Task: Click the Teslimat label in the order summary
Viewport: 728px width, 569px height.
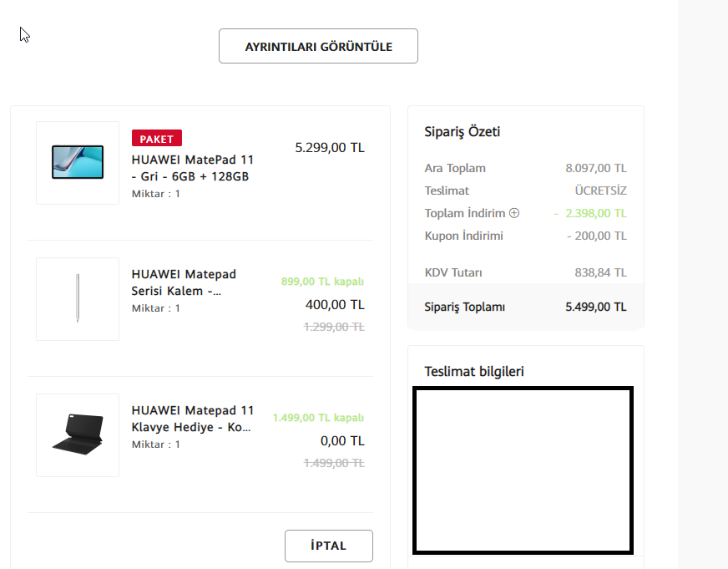Action: [x=447, y=191]
